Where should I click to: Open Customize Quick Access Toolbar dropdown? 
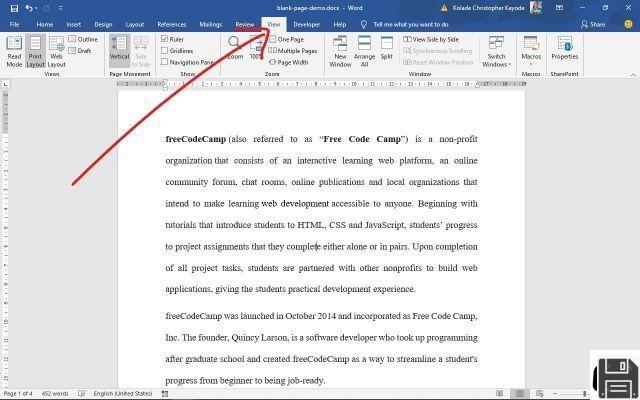point(61,8)
